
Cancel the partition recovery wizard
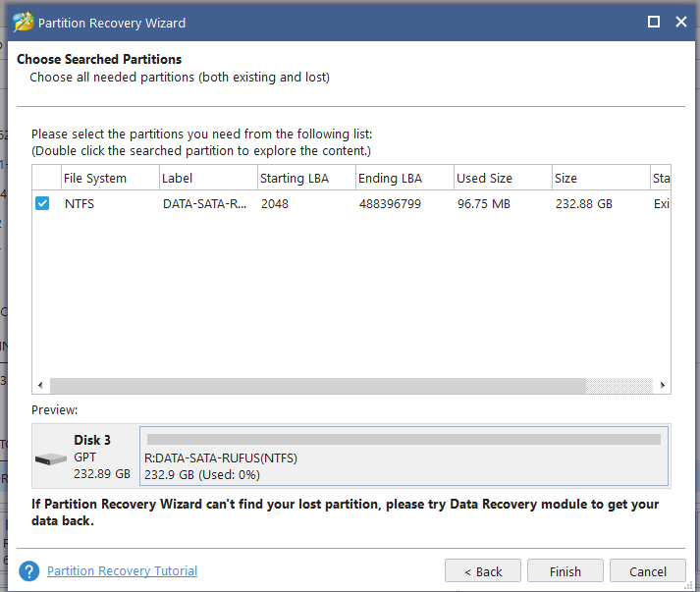pos(647,571)
